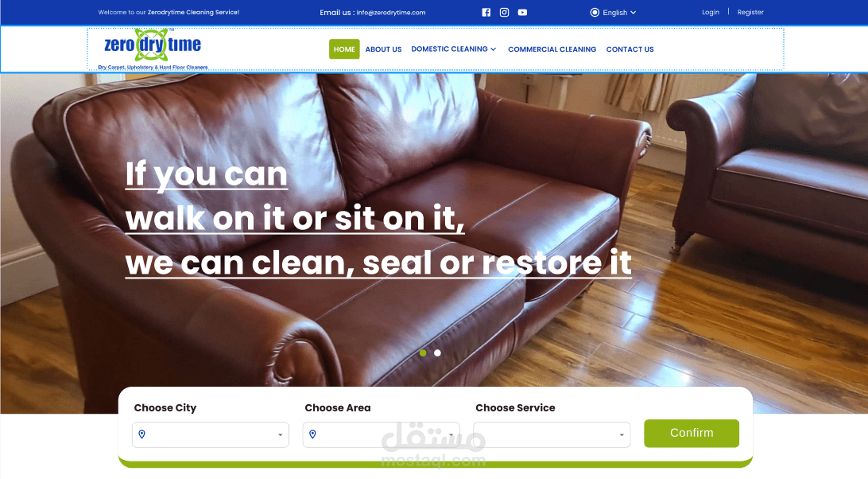The height and width of the screenshot is (479, 868).
Task: Select the second white carousel dot
Action: click(437, 353)
